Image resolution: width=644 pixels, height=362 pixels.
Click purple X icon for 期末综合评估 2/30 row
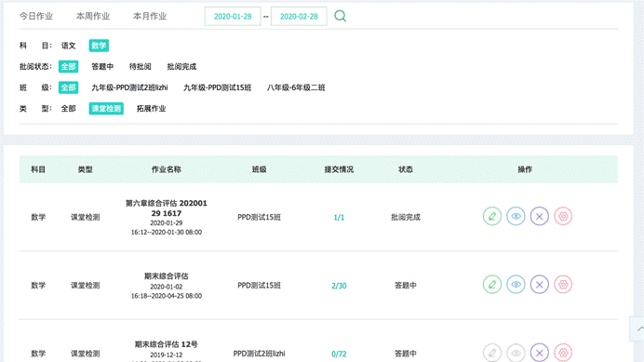[540, 285]
